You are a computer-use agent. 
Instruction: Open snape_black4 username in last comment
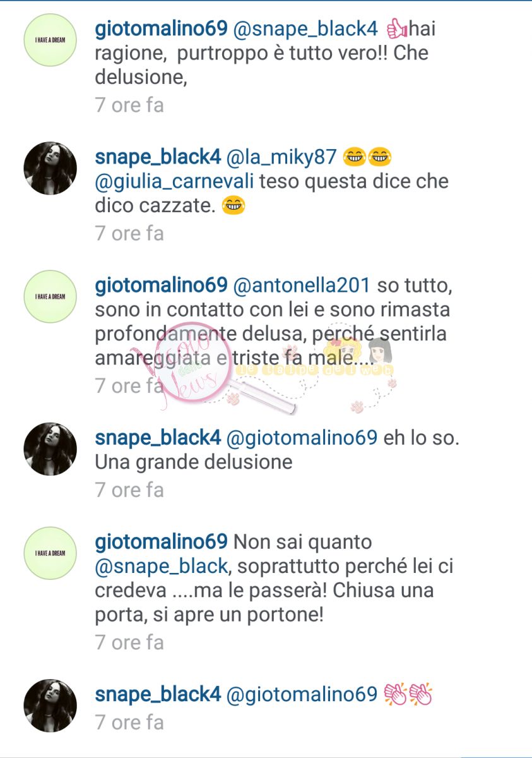[158, 694]
